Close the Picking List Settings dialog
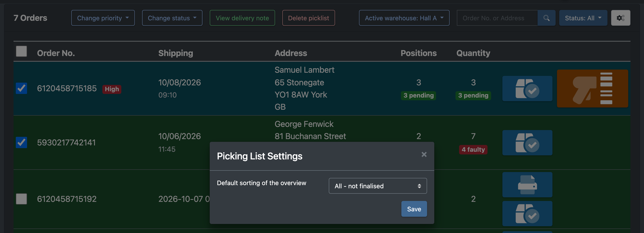Image resolution: width=644 pixels, height=233 pixels. [x=424, y=155]
